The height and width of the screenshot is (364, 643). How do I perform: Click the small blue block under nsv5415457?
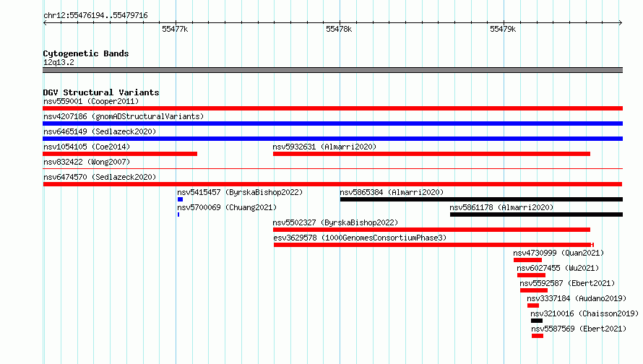(180, 199)
